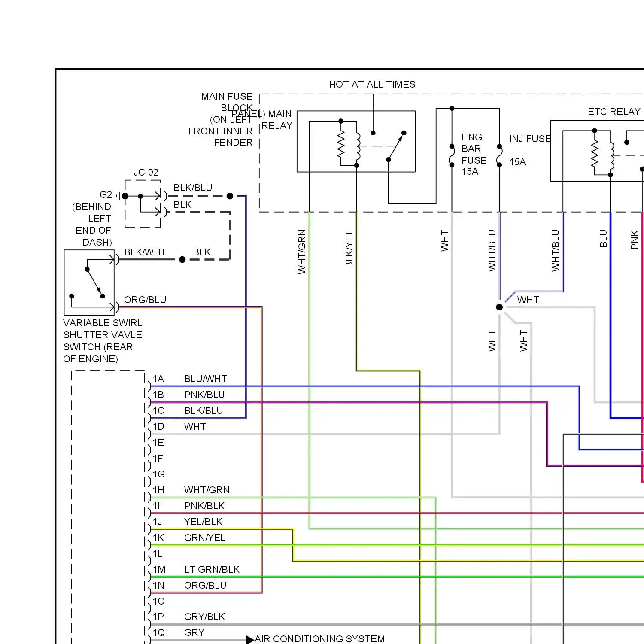Click the "GRN/YEL" wire color text
This screenshot has height=644, width=644.
(x=204, y=538)
